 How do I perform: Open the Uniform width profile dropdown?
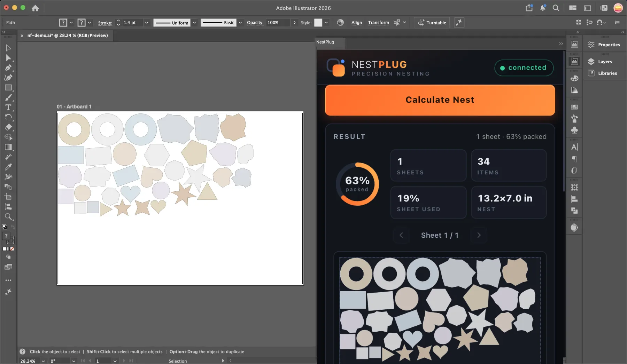pos(194,23)
